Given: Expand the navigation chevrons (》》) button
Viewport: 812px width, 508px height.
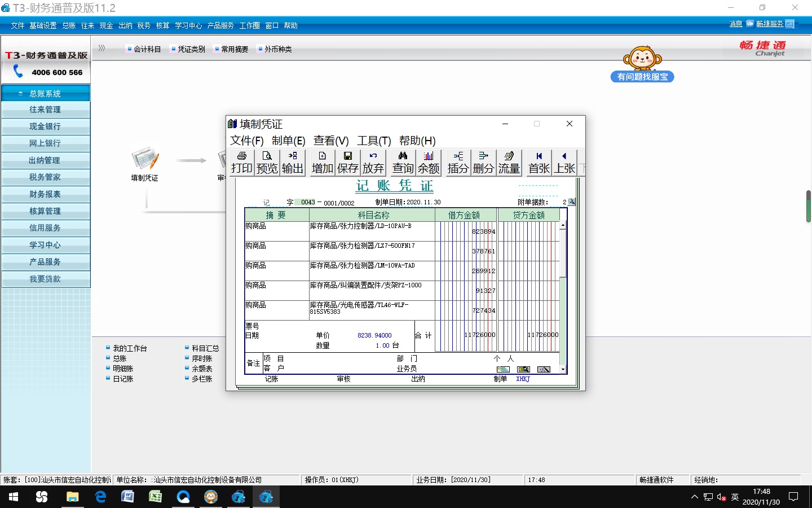Looking at the screenshot, I should [101, 49].
